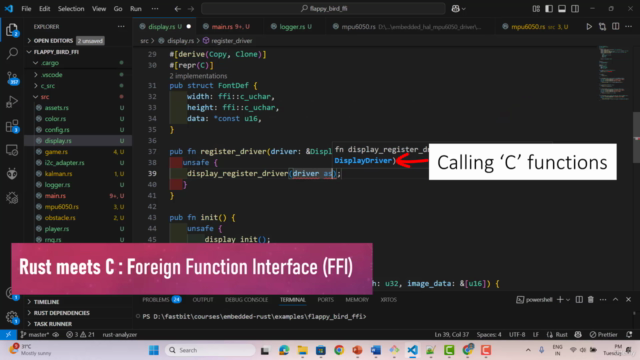This screenshot has height=360, width=640.
Task: Open PROBLEMS tab in bottom panel
Action: (x=161, y=300)
